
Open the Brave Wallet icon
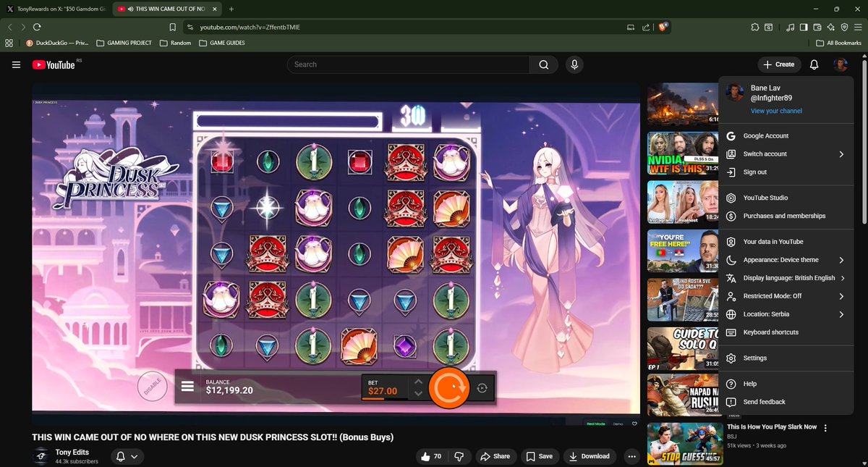(x=817, y=27)
